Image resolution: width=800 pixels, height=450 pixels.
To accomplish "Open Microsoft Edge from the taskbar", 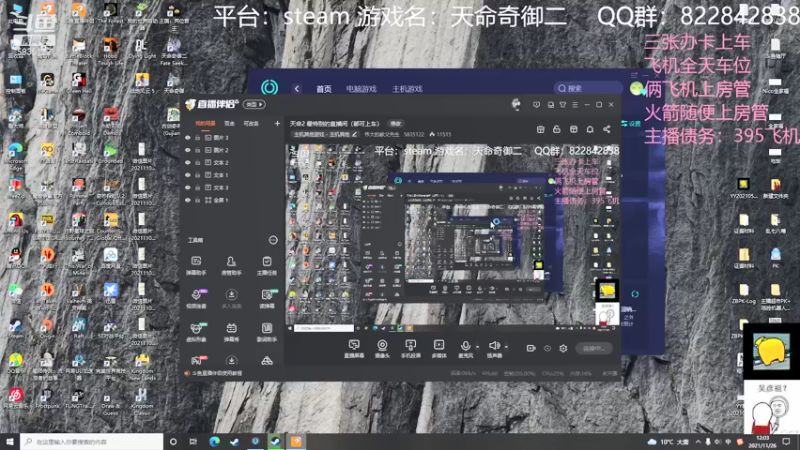I will 214,441.
